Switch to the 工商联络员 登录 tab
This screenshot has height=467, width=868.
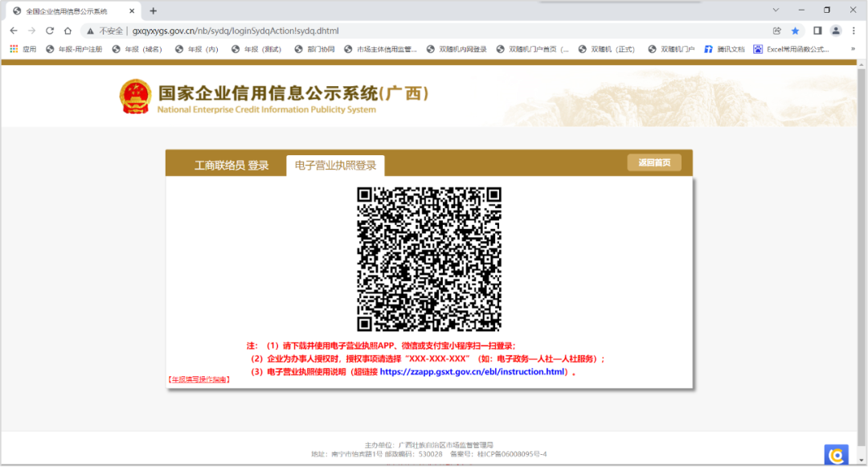(x=231, y=166)
